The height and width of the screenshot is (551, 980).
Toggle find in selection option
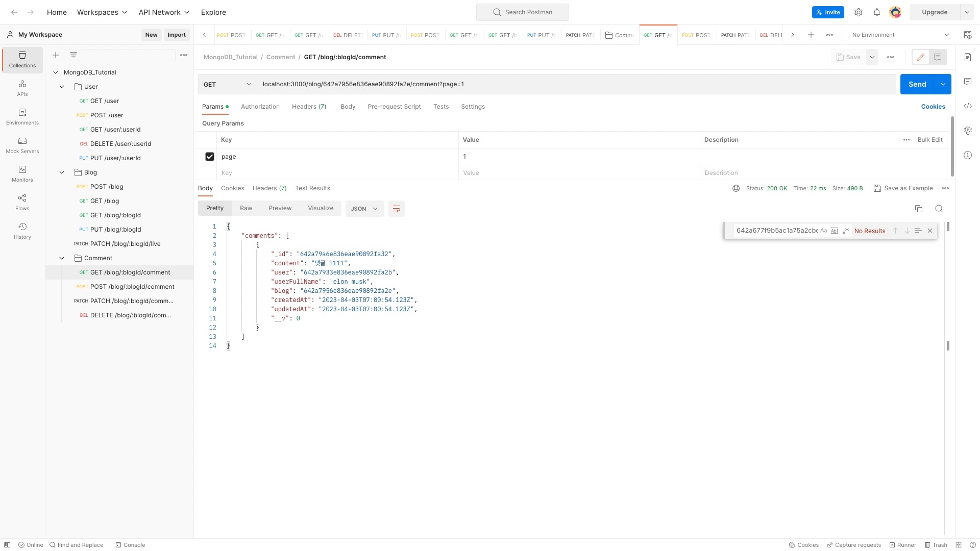click(x=918, y=231)
